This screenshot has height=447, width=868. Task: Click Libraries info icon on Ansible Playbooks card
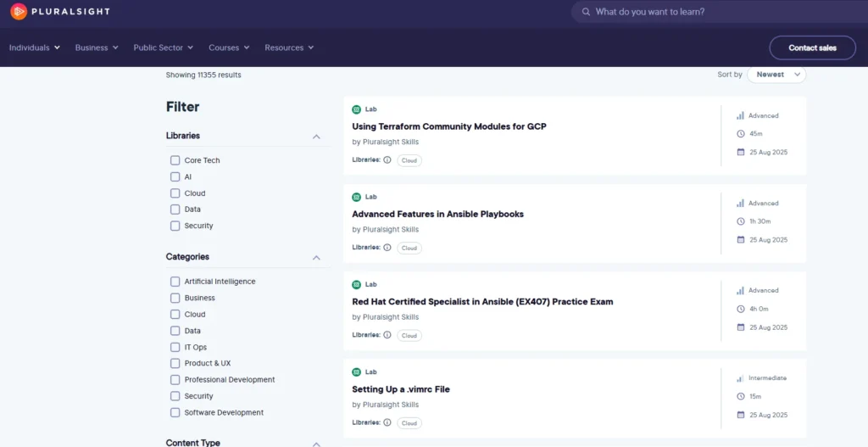[387, 248]
